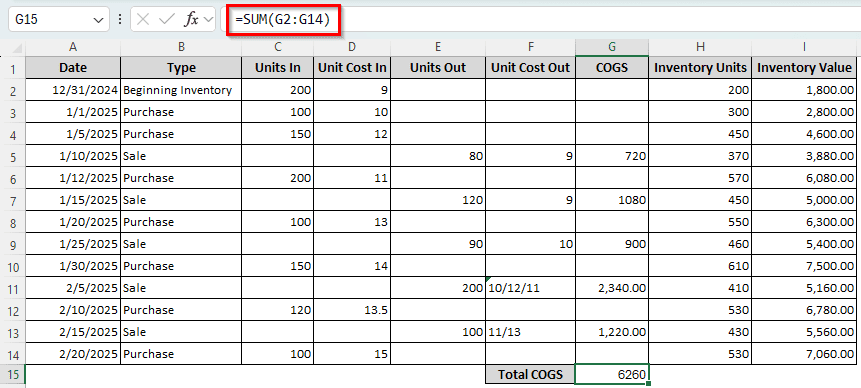The width and height of the screenshot is (861, 388).
Task: Click the Unit Cost Out cell 10/12/11
Action: point(531,288)
